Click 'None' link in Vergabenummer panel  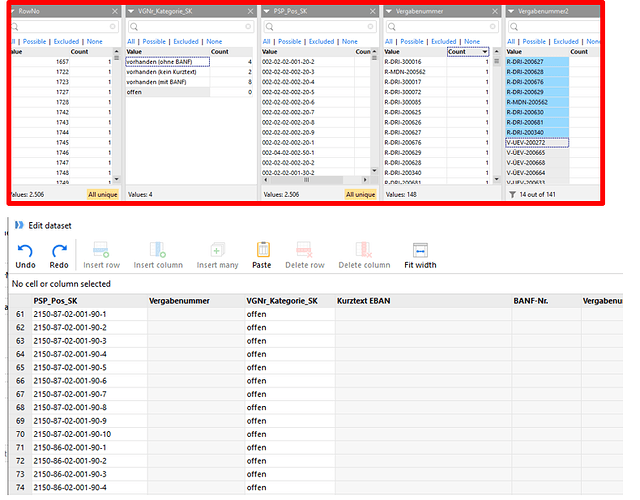click(x=473, y=41)
